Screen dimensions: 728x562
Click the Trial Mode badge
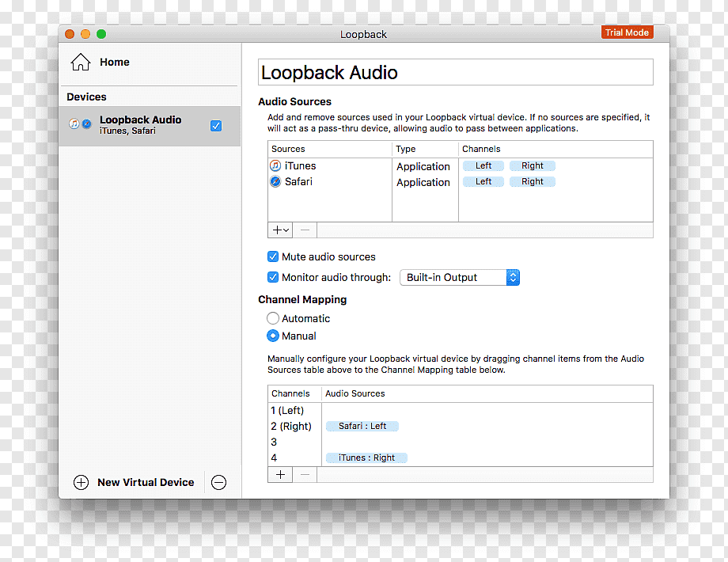pyautogui.click(x=628, y=32)
